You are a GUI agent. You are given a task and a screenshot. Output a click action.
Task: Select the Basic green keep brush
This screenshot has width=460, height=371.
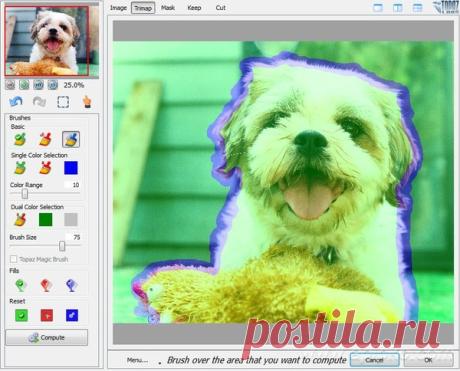click(x=20, y=139)
